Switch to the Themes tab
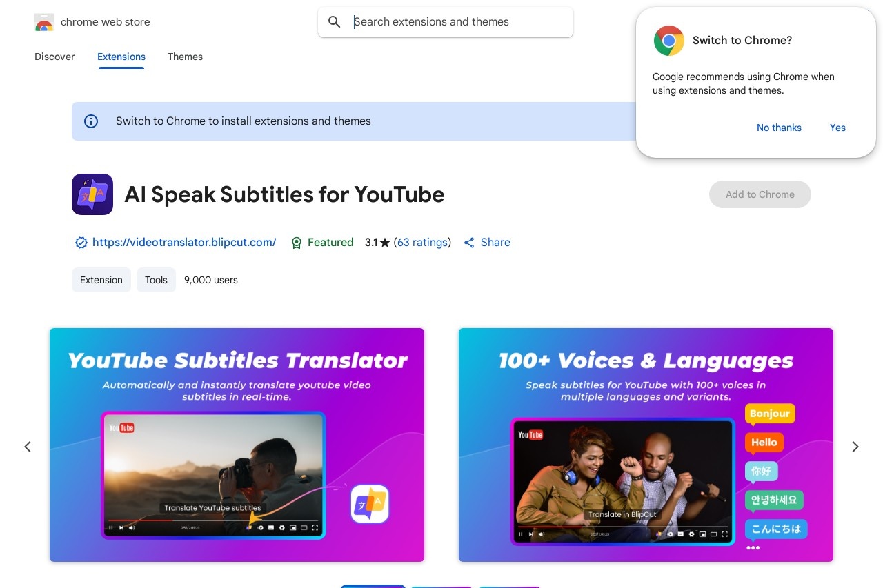 pyautogui.click(x=185, y=57)
